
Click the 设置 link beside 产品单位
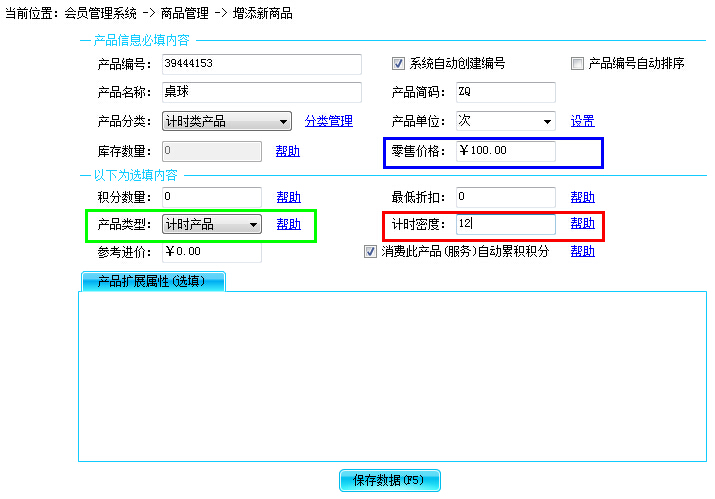pyautogui.click(x=582, y=122)
